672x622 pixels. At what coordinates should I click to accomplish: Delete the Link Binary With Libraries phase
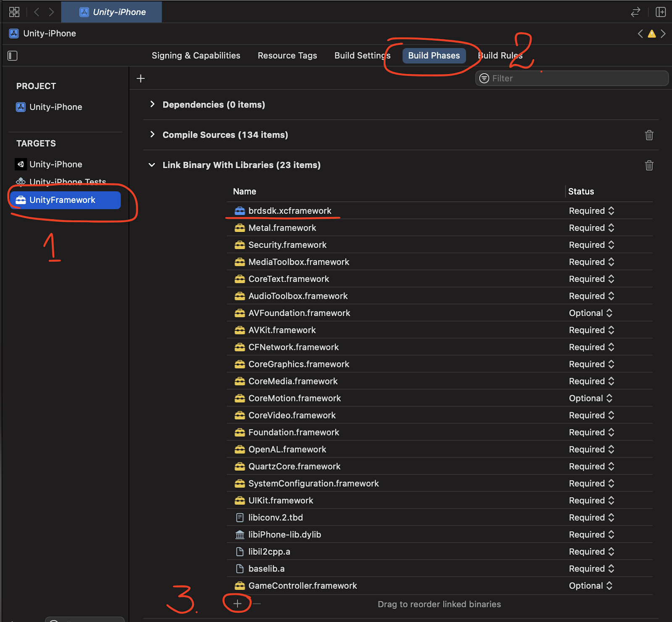pyautogui.click(x=649, y=165)
